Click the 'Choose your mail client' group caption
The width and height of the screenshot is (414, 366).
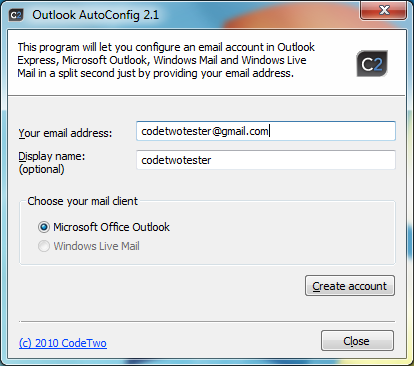(82, 201)
